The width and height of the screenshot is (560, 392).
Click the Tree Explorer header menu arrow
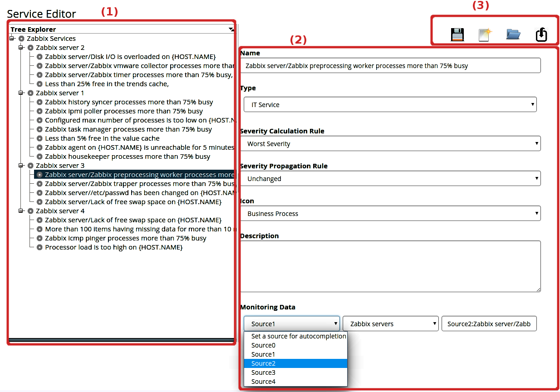coord(231,29)
